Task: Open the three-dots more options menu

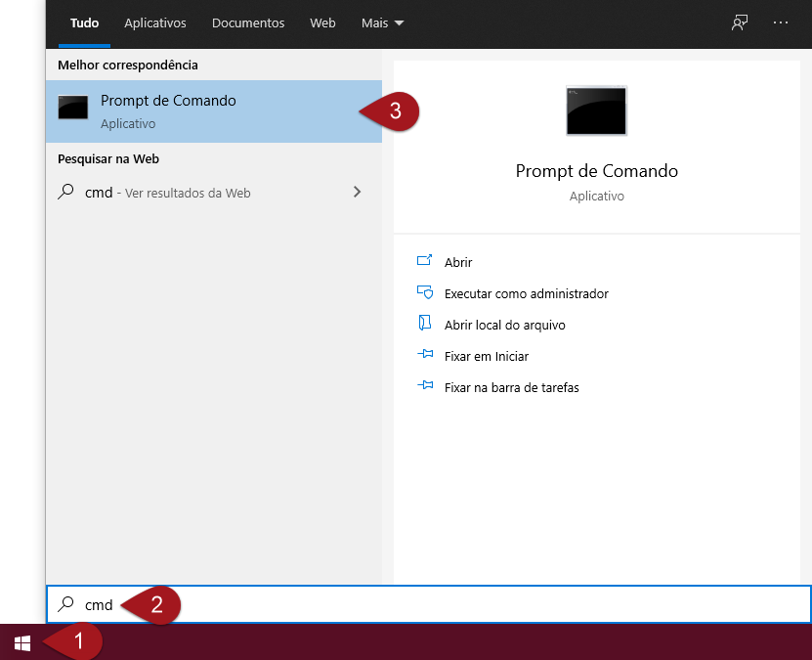Action: pos(780,22)
